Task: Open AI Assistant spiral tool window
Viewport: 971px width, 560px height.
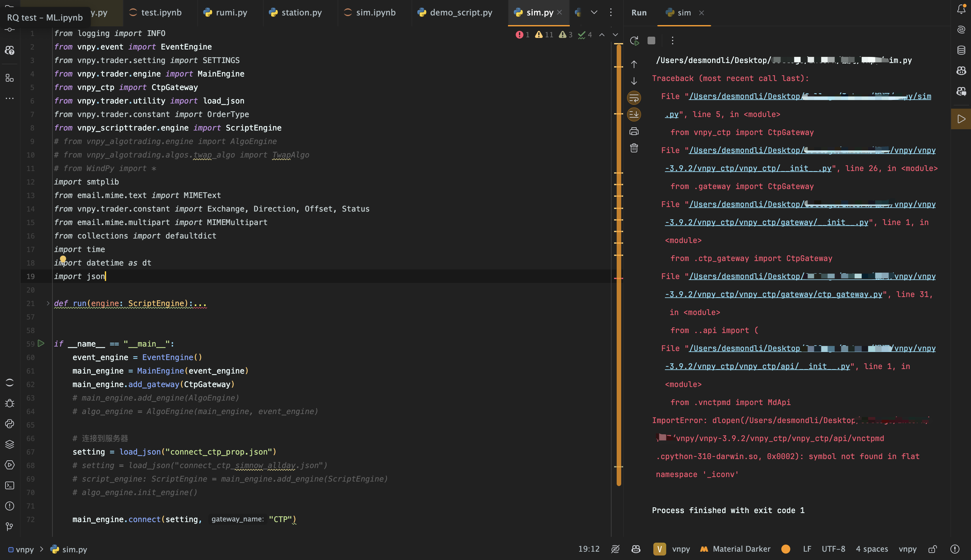Action: (961, 30)
